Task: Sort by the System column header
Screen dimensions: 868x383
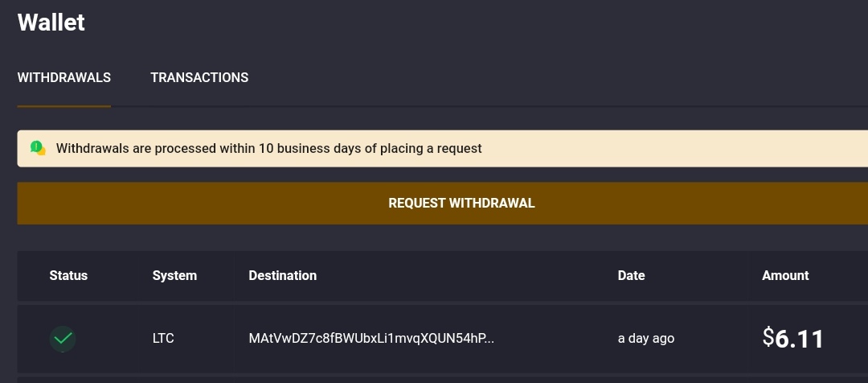Action: pos(174,275)
